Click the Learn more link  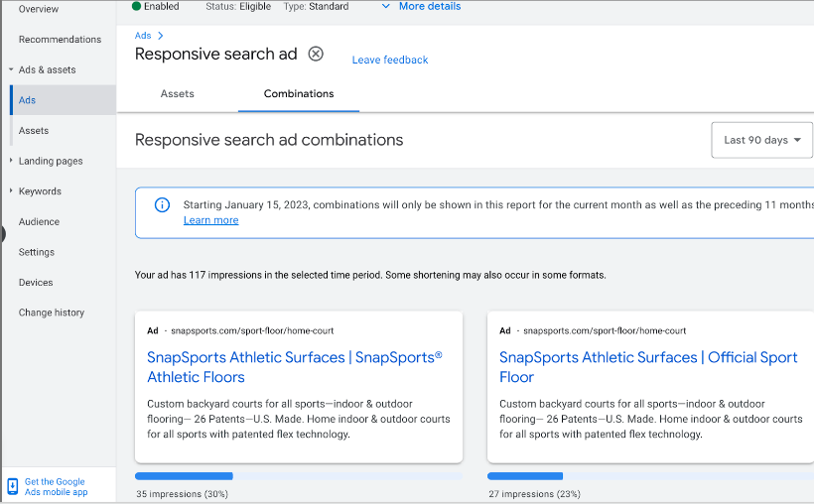click(x=210, y=220)
